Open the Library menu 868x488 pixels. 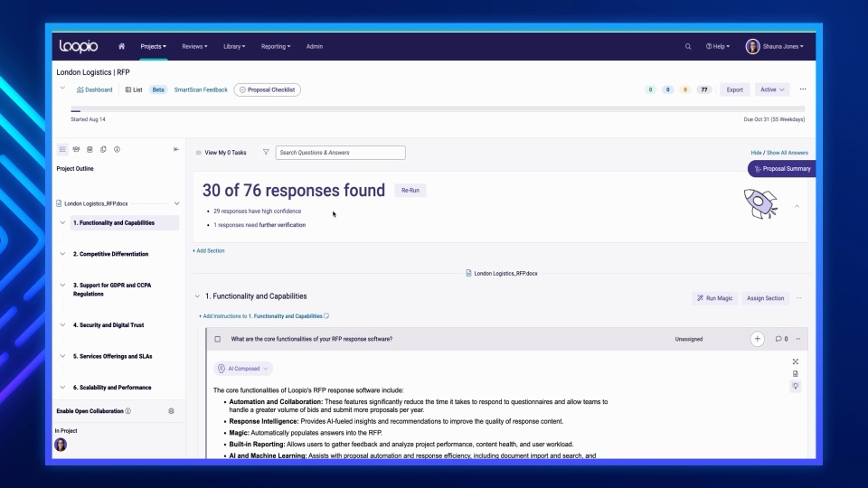(x=234, y=46)
